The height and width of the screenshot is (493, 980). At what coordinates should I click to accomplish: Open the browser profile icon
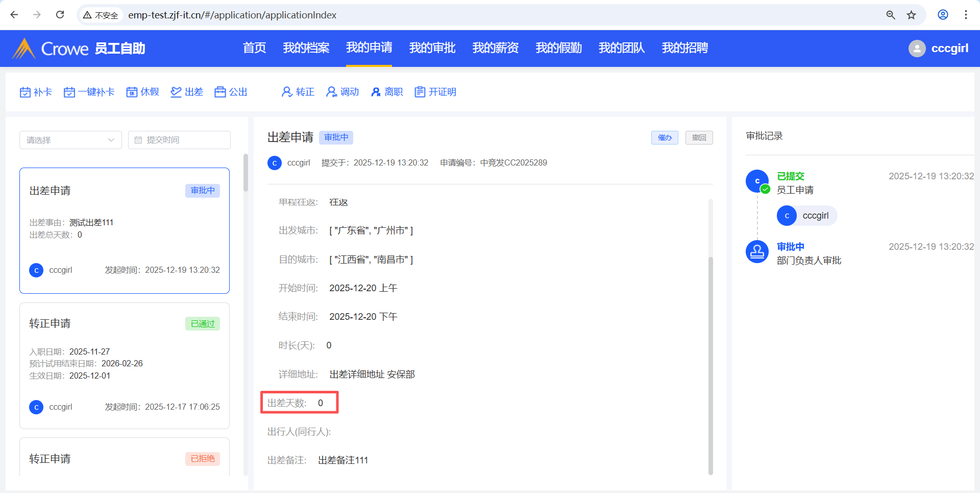coord(943,15)
